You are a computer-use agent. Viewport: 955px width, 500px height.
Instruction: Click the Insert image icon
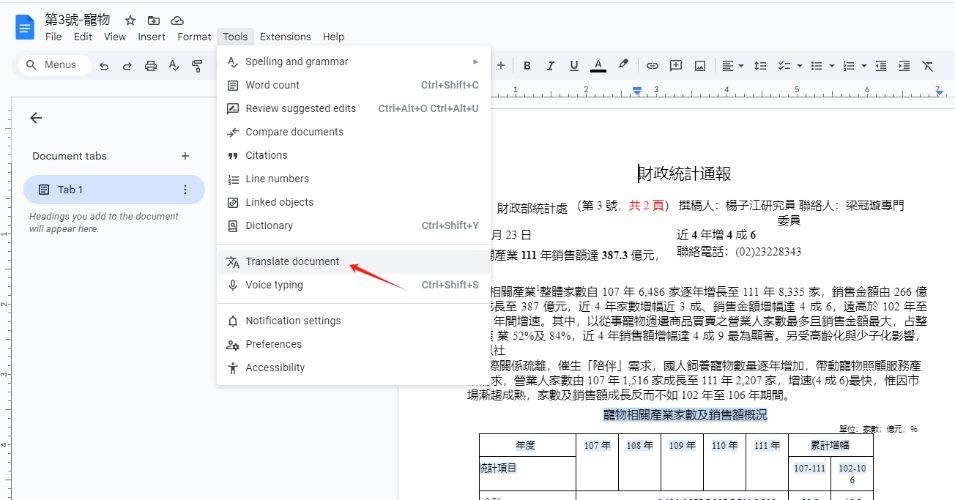pos(700,66)
